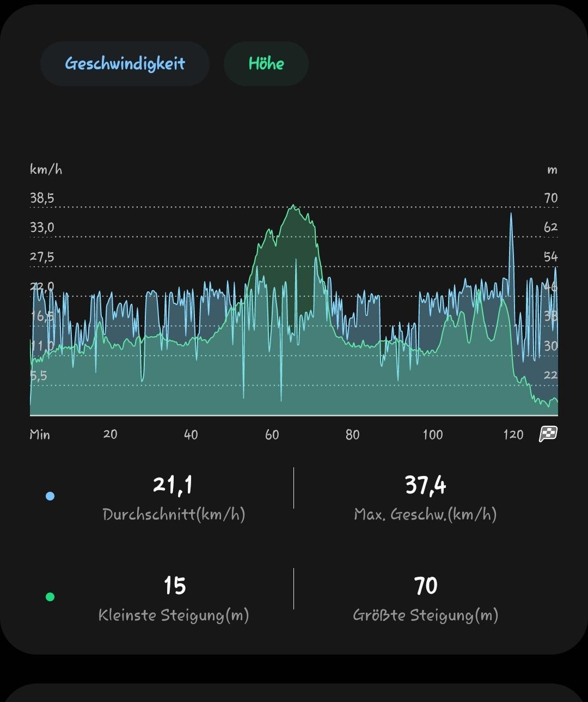588x702 pixels.
Task: Tap the Max. Geschw.(km/h) label
Action: point(425,515)
